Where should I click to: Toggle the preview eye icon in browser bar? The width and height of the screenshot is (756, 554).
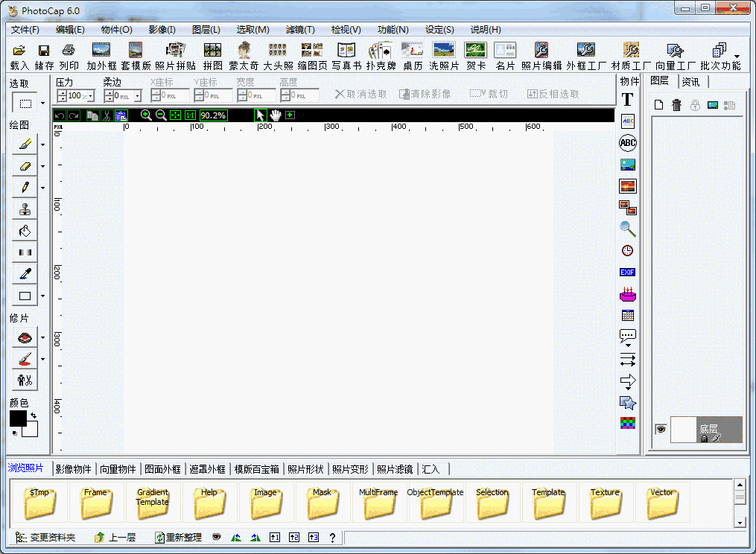coord(217,537)
